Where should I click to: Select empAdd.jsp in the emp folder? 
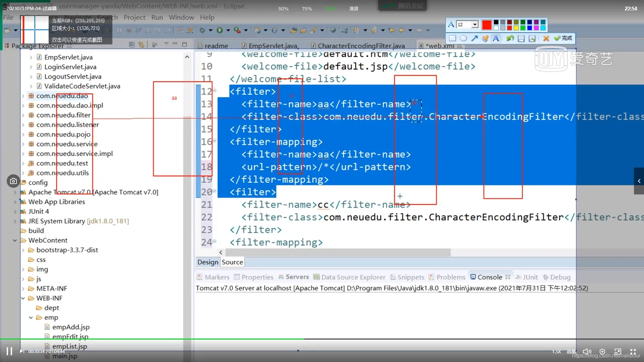pos(71,327)
